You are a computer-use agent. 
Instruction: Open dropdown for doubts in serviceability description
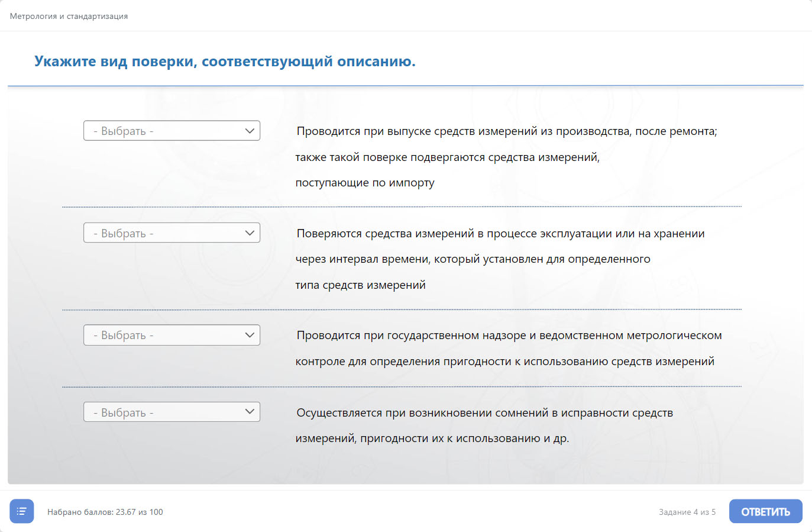click(x=172, y=412)
